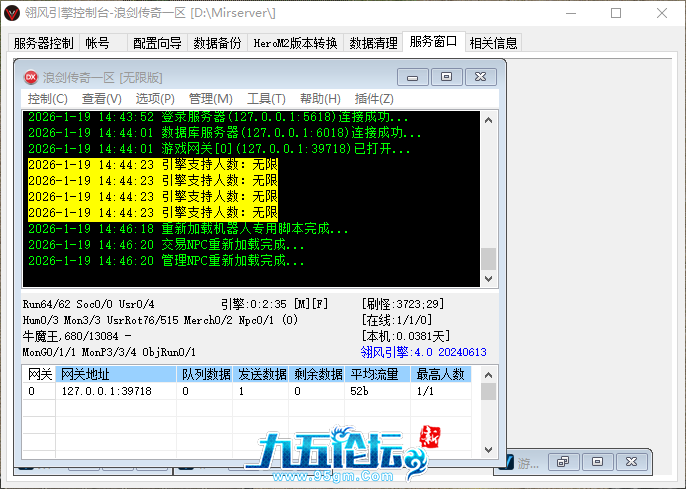Click the 最高人数 column header
Screen dimensions: 686x489
pos(441,374)
